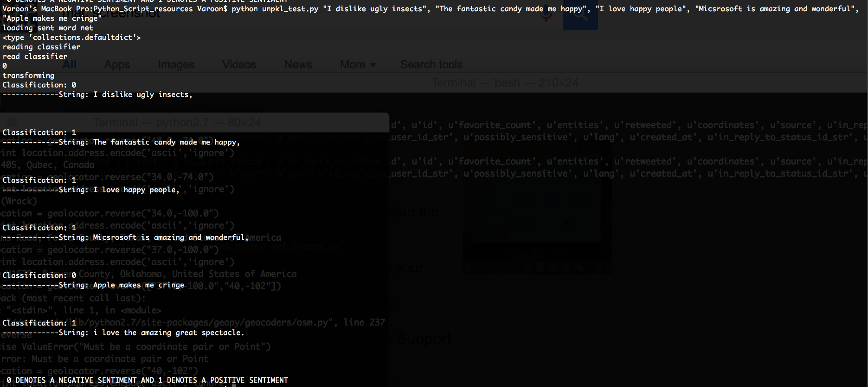Click 'Classification: 1' above the amazing great spectacle string

(39, 323)
